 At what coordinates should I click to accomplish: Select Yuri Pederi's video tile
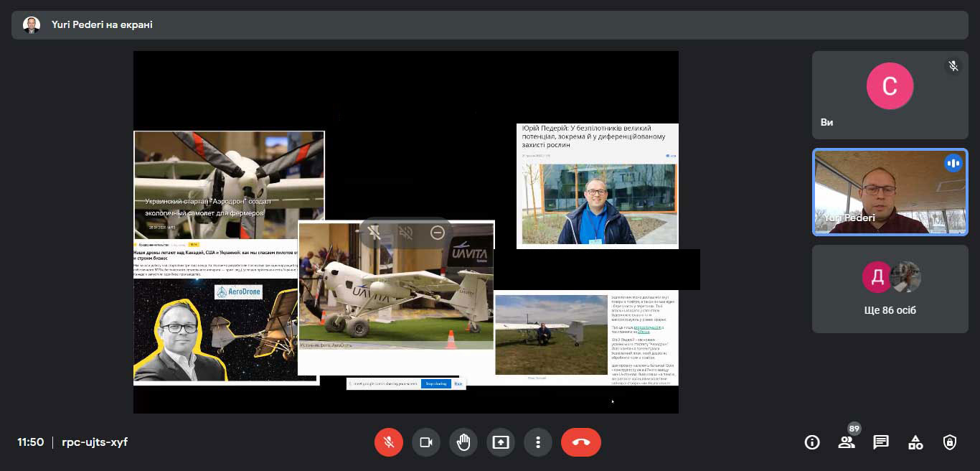pos(890,192)
